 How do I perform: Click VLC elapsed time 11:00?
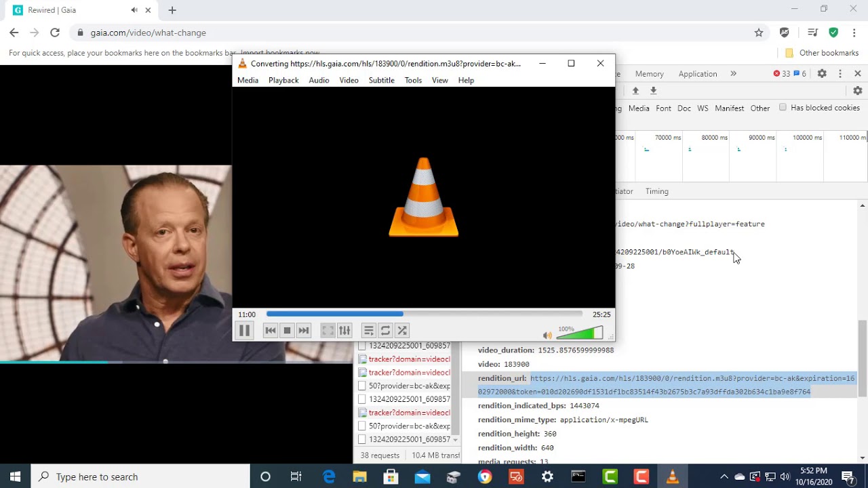247,314
